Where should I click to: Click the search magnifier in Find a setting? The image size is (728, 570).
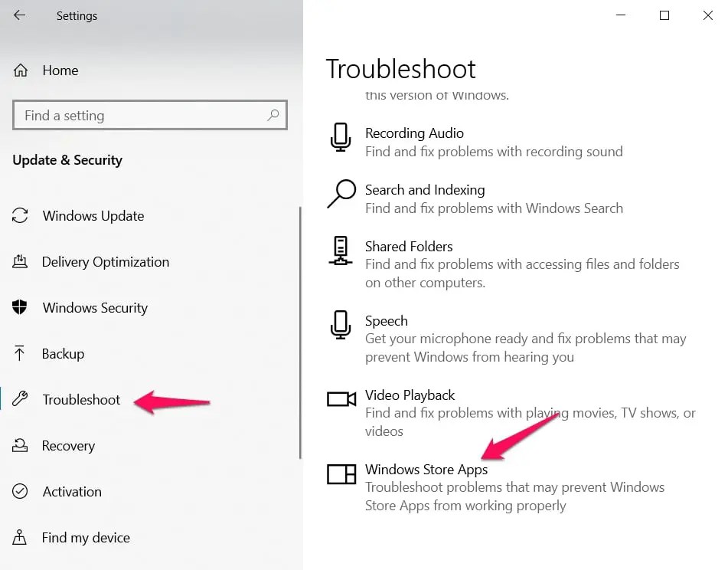tap(273, 115)
